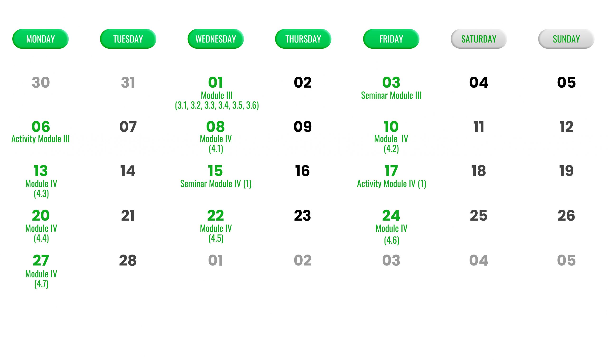The height and width of the screenshot is (364, 608).
Task: Select the TUESDAY header pill
Action: 128,39
